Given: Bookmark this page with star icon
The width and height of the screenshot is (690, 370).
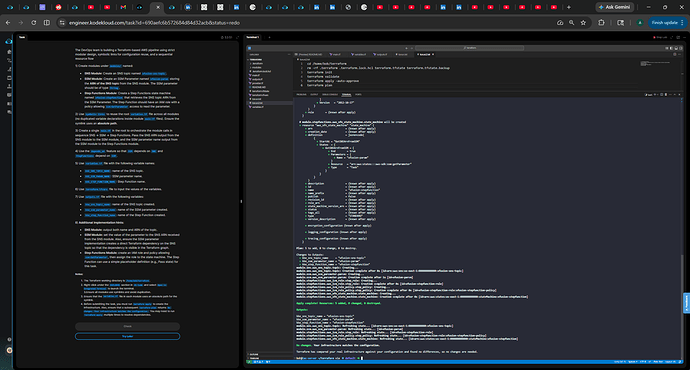Looking at the screenshot, I should (583, 22).
